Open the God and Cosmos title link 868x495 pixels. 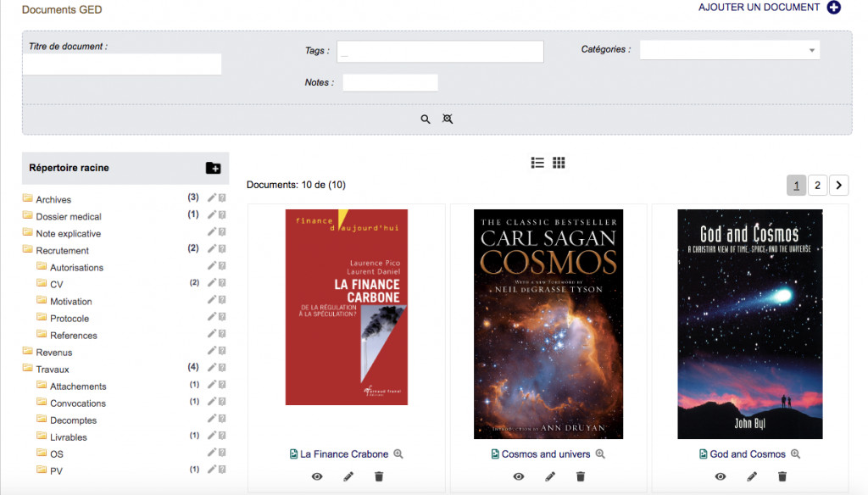click(748, 454)
